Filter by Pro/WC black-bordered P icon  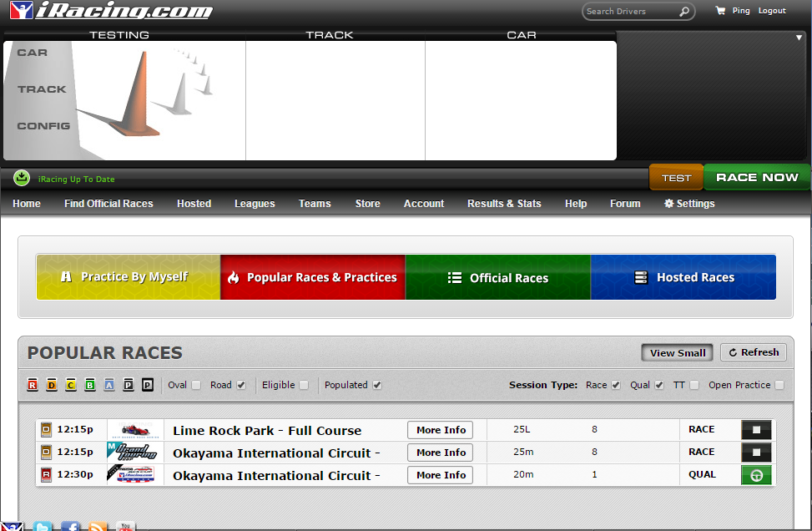click(x=148, y=384)
